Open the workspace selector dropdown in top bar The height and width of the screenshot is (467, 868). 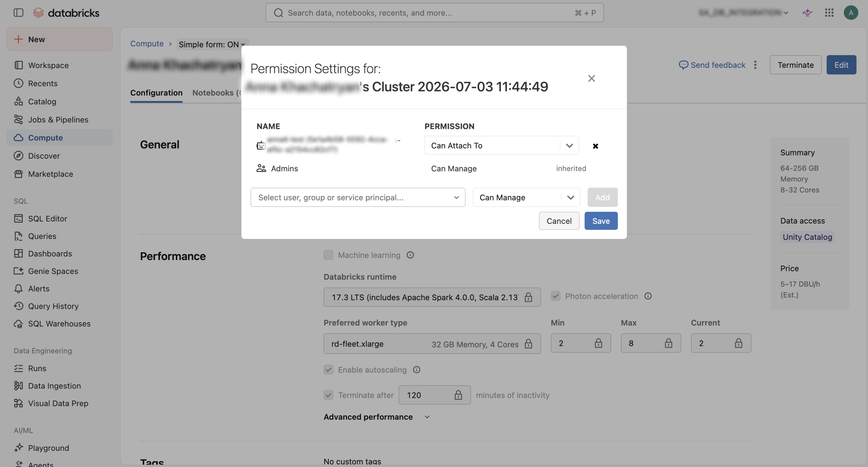tap(743, 13)
